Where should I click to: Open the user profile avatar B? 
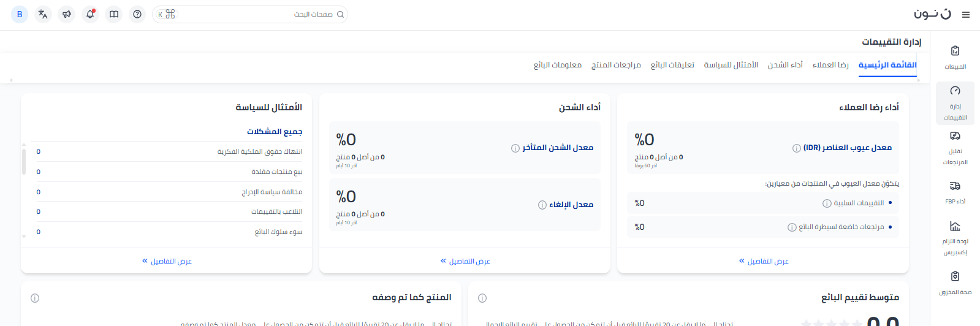(20, 14)
